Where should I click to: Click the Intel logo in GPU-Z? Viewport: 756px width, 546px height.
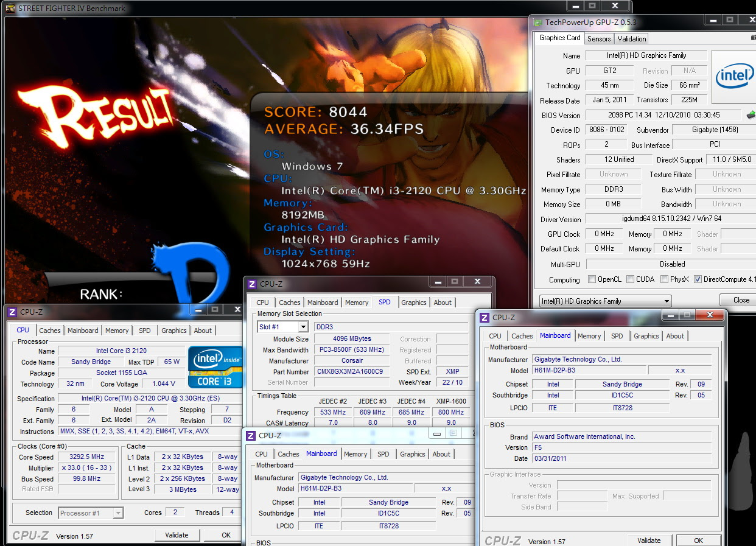pos(733,77)
